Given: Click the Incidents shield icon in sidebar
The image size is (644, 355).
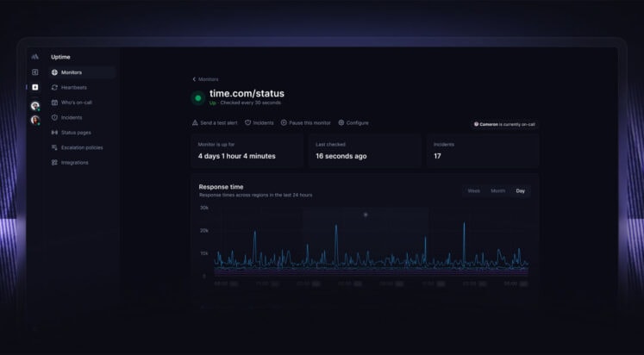Looking at the screenshot, I should tap(54, 117).
